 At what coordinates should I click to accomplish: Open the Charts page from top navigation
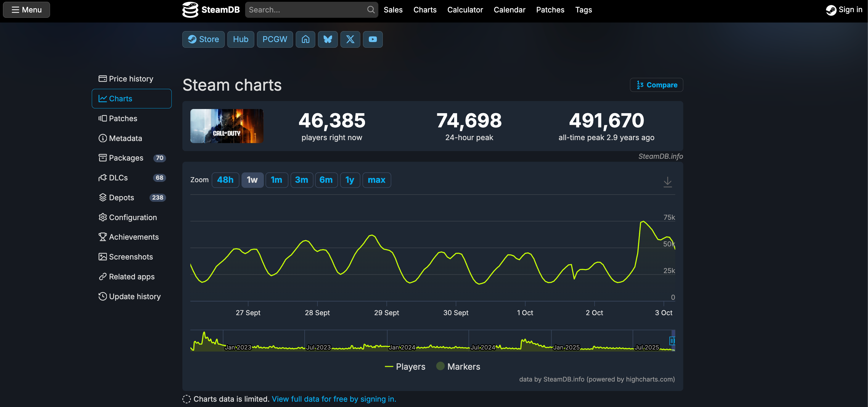[425, 10]
